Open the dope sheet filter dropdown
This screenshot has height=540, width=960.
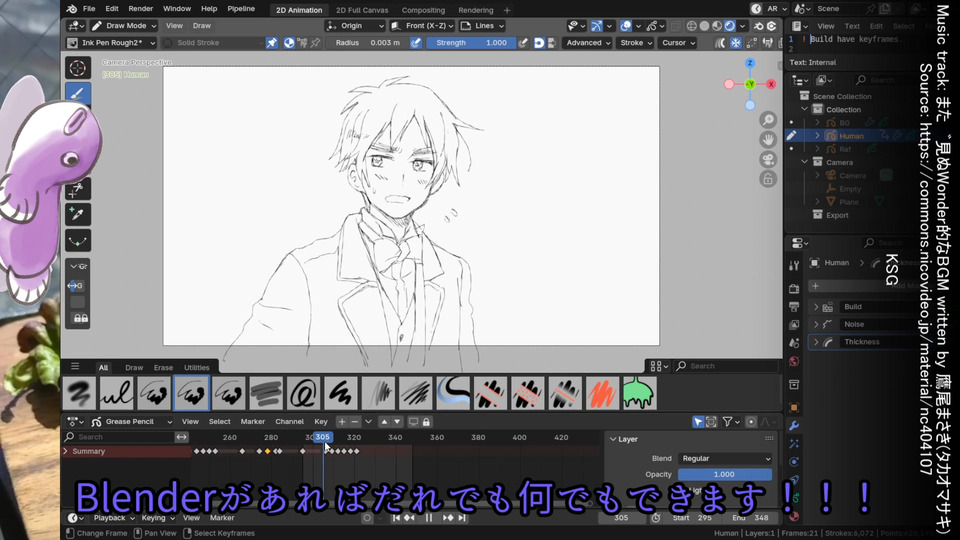point(731,422)
